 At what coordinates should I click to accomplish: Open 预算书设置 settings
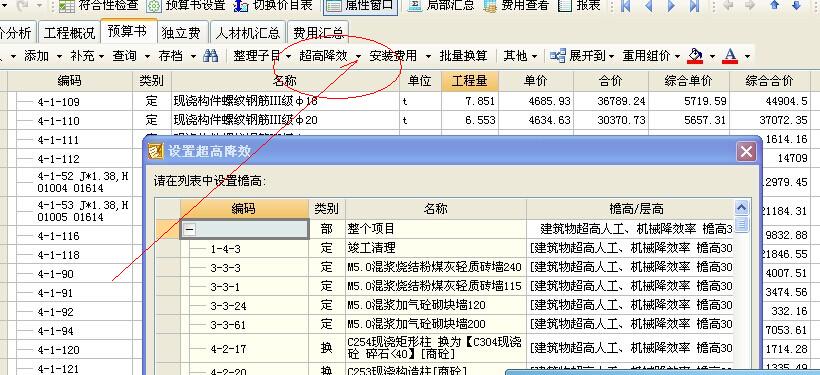click(x=186, y=6)
